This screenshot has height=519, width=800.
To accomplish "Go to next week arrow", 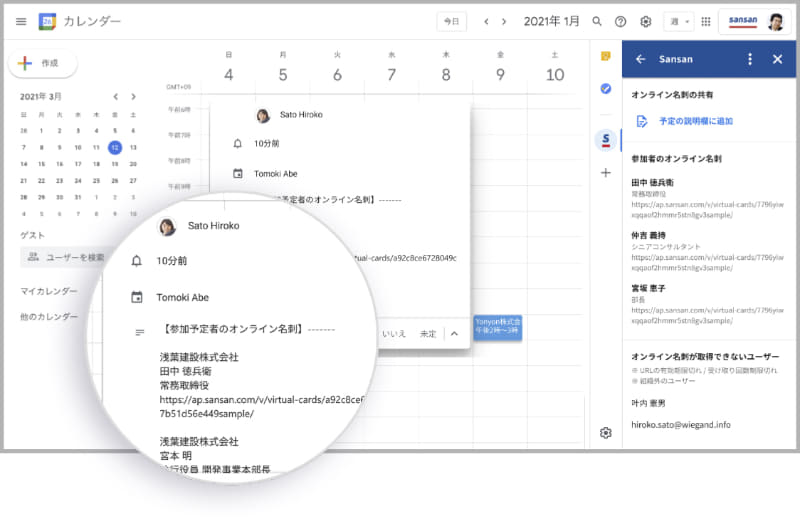I will click(x=504, y=21).
